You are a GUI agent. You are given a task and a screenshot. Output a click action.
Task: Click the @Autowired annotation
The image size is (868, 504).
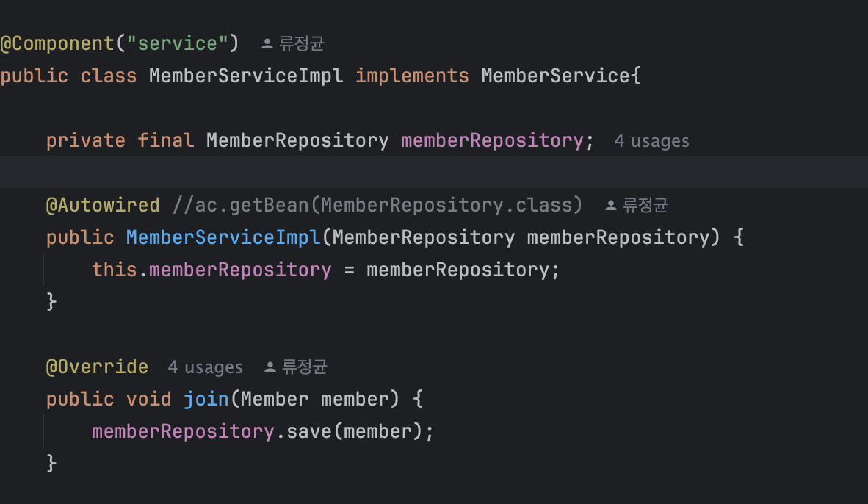pyautogui.click(x=103, y=206)
